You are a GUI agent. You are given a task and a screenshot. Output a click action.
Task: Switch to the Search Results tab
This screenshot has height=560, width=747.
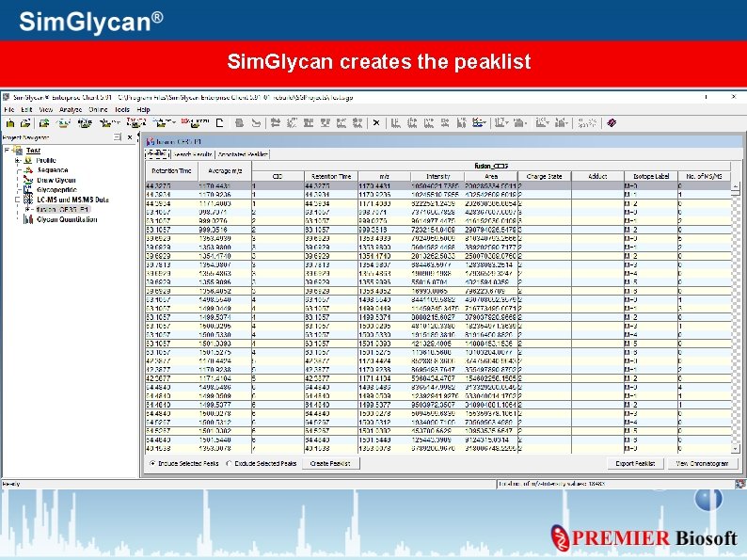tap(193, 154)
